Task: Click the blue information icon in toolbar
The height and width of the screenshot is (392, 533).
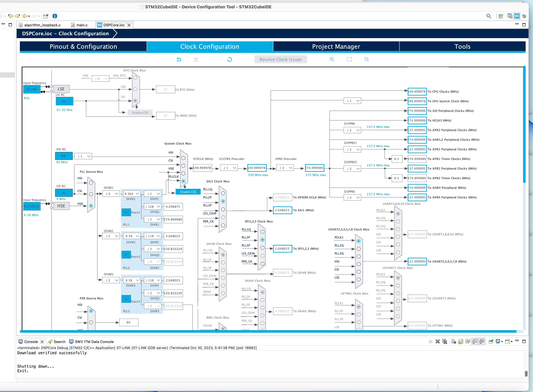Action: pyautogui.click(x=55, y=16)
